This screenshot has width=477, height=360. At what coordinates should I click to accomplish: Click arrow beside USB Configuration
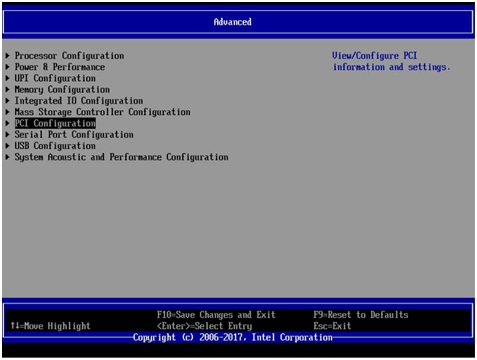[7, 146]
